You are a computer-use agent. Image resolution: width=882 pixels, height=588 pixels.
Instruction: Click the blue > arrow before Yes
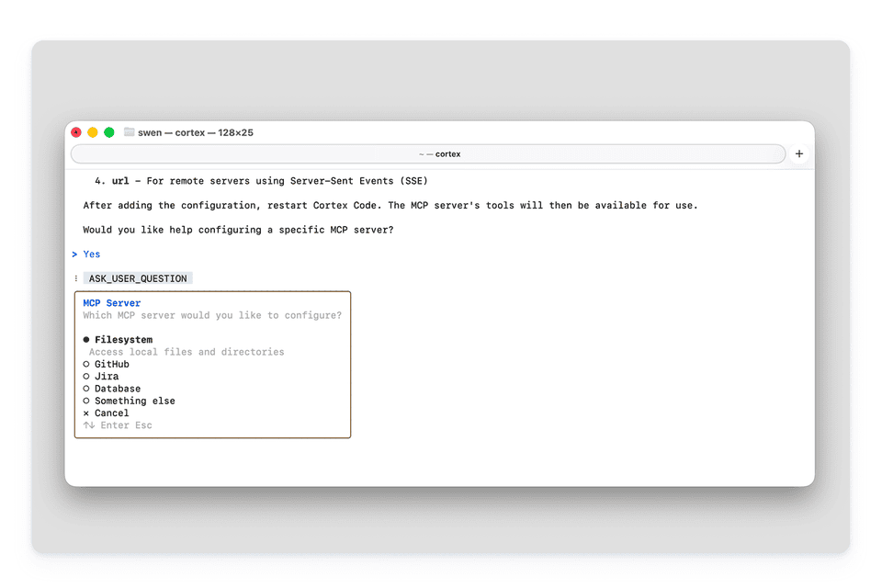click(74, 254)
